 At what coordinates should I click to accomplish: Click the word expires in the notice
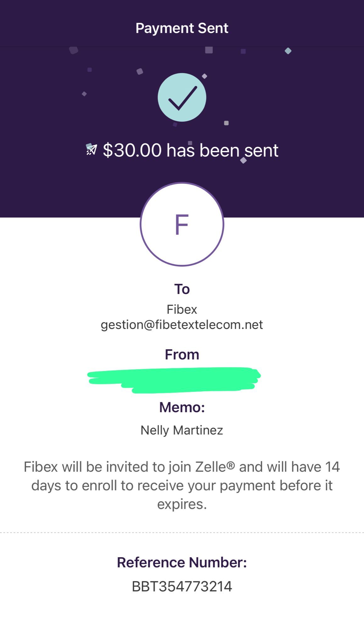point(182,504)
